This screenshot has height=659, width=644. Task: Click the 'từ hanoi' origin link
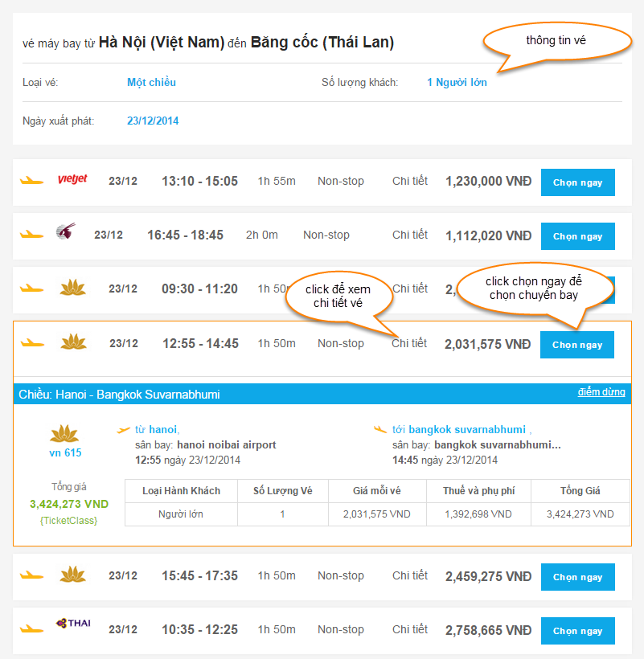pos(158,429)
